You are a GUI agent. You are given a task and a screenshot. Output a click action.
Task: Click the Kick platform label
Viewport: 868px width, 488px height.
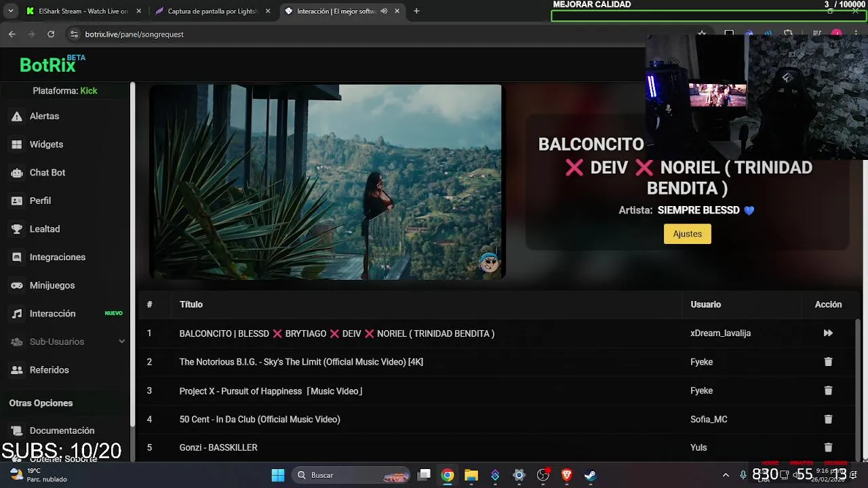tap(89, 91)
